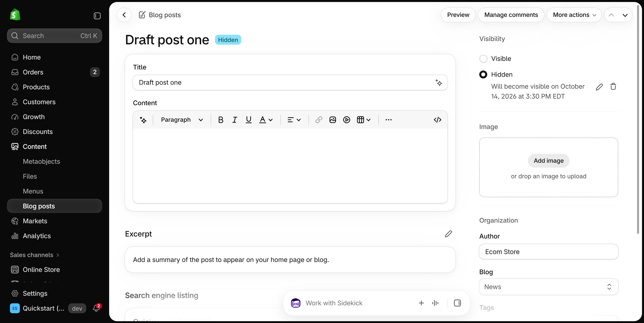Screen dimensions: 644x323
Task: Click the Search field in sidebar
Action: pyautogui.click(x=55, y=36)
